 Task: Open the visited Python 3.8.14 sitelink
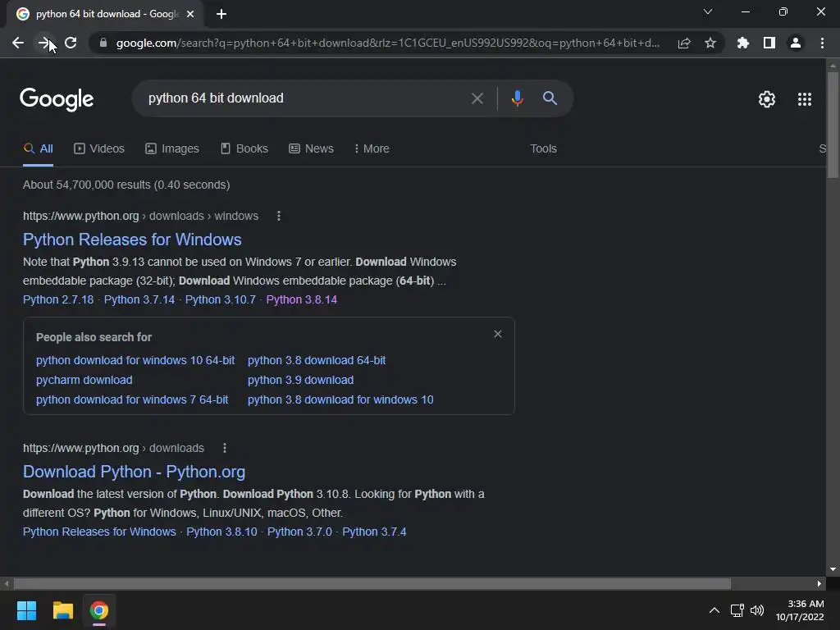302,299
